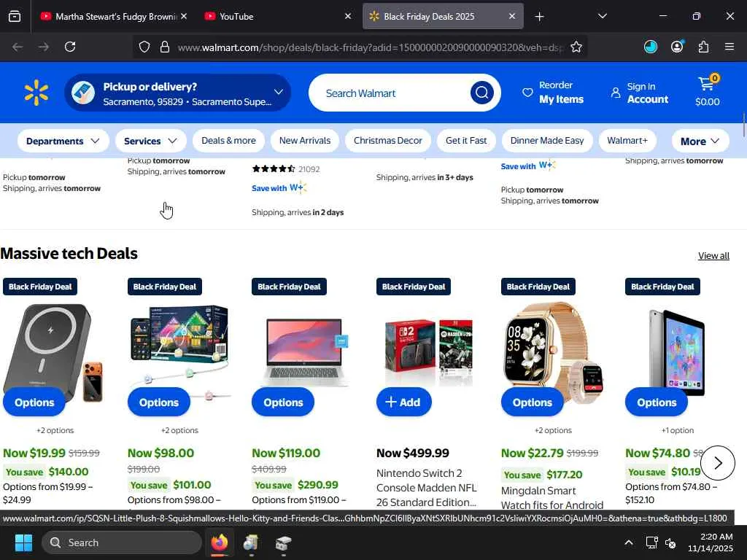
Task: Click View all for Massive tech Deals
Action: [x=713, y=256]
